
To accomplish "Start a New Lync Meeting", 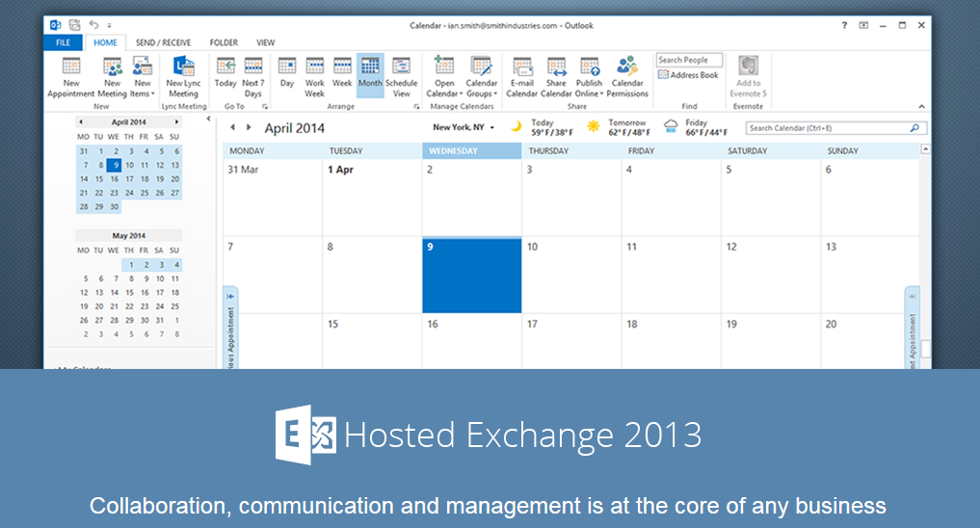I will 183,77.
